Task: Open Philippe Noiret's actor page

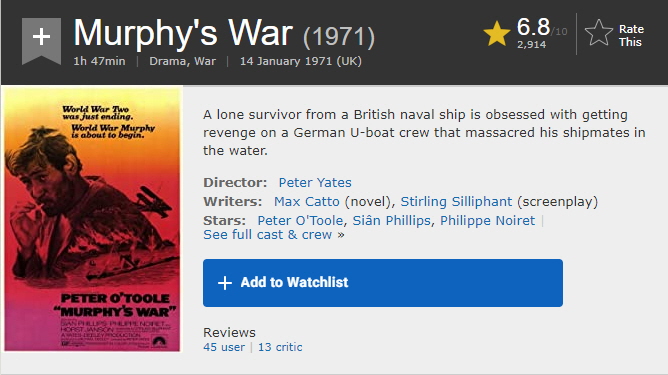Action: (x=487, y=220)
